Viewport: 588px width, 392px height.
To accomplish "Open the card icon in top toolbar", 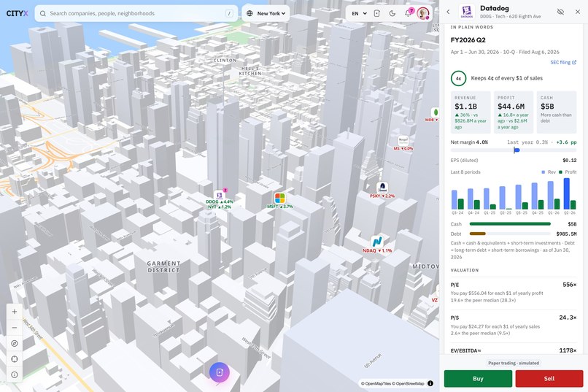I will (377, 13).
